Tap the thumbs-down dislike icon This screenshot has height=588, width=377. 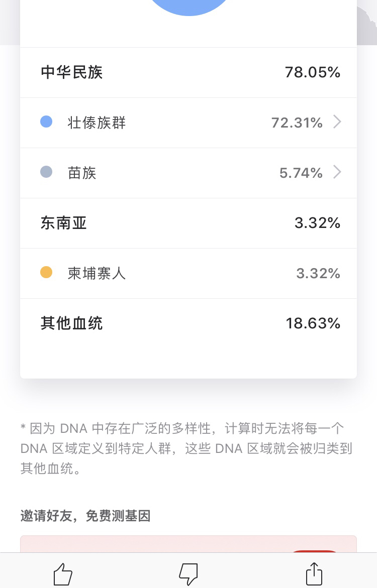click(x=189, y=574)
